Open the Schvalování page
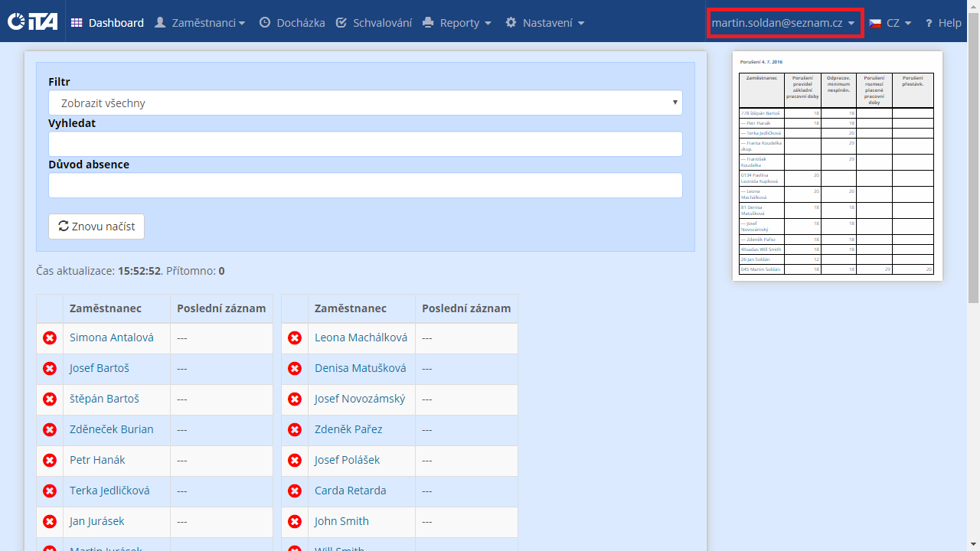This screenshot has height=551, width=980. coord(374,23)
